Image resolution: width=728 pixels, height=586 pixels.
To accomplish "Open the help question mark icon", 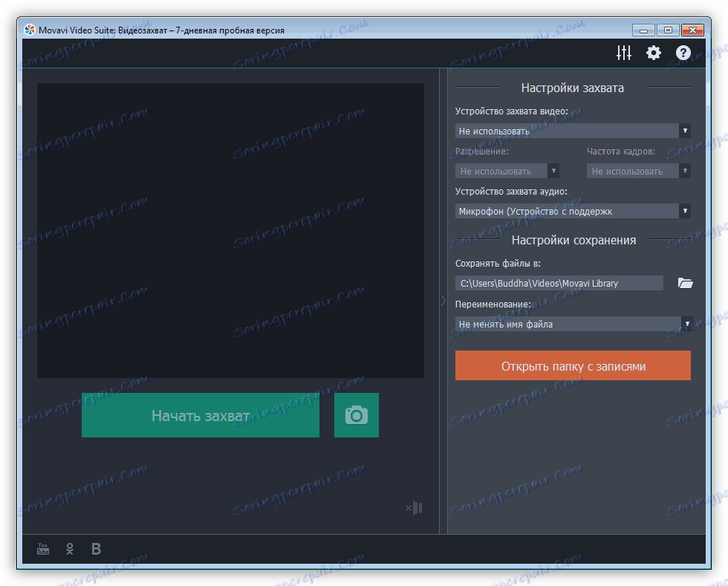I will pos(683,53).
